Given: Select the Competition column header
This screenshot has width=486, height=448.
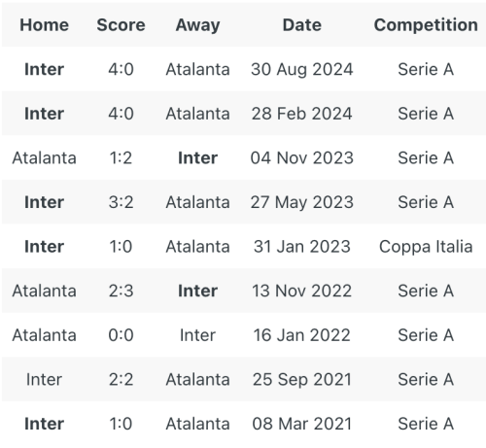Looking at the screenshot, I should click(x=426, y=25).
